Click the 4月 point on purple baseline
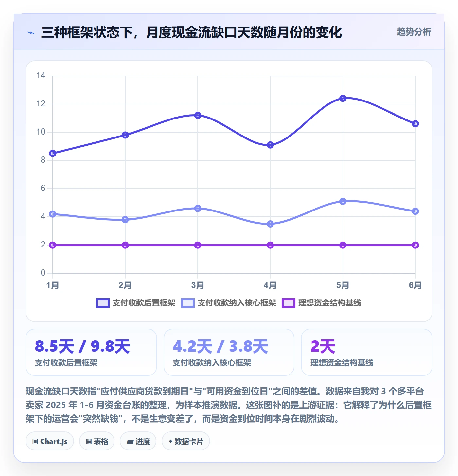This screenshot has width=458, height=476. point(270,245)
